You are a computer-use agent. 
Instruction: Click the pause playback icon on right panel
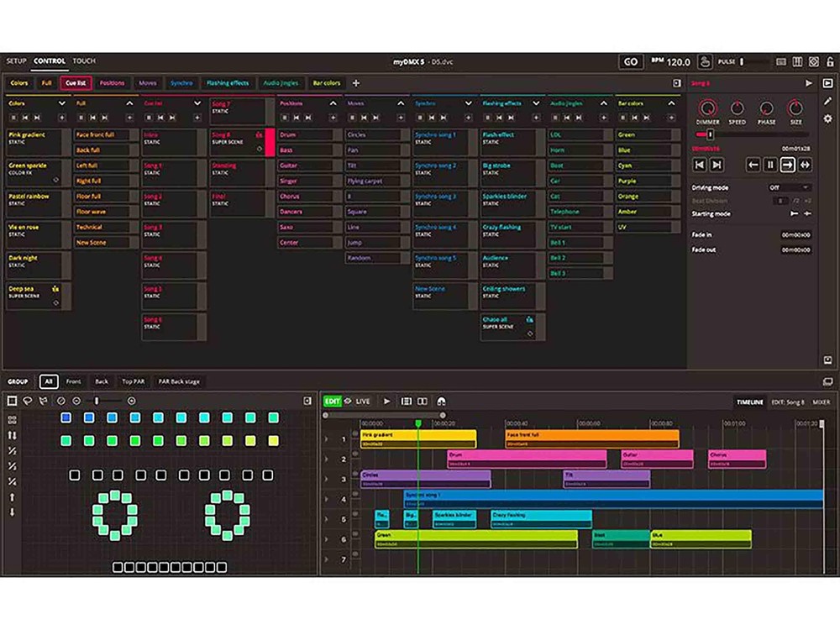pyautogui.click(x=769, y=165)
